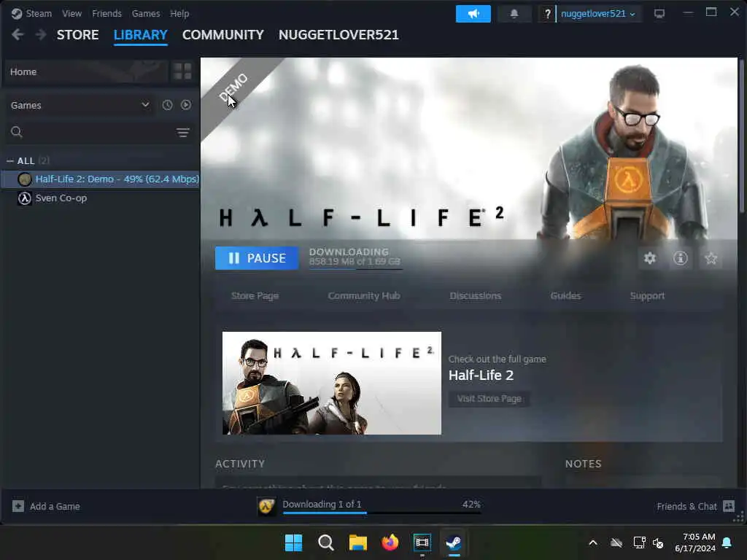Viewport: 747px width, 560px height.
Task: Click library Home button
Action: 86,71
